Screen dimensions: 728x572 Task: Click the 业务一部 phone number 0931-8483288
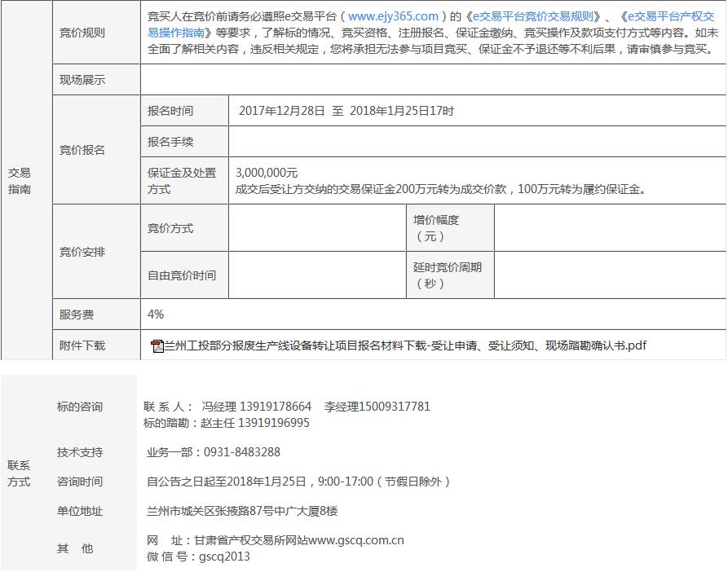[x=241, y=452]
